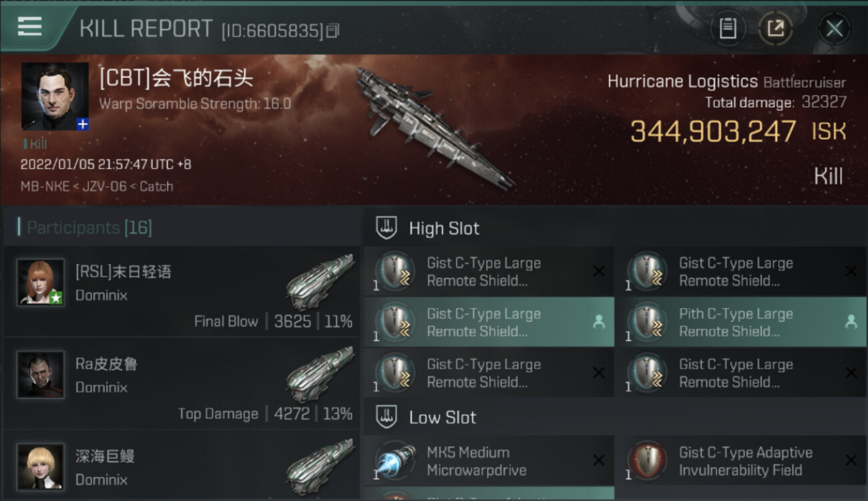Click the Hurricane Logistics ship image
868x501 pixels.
(435, 127)
